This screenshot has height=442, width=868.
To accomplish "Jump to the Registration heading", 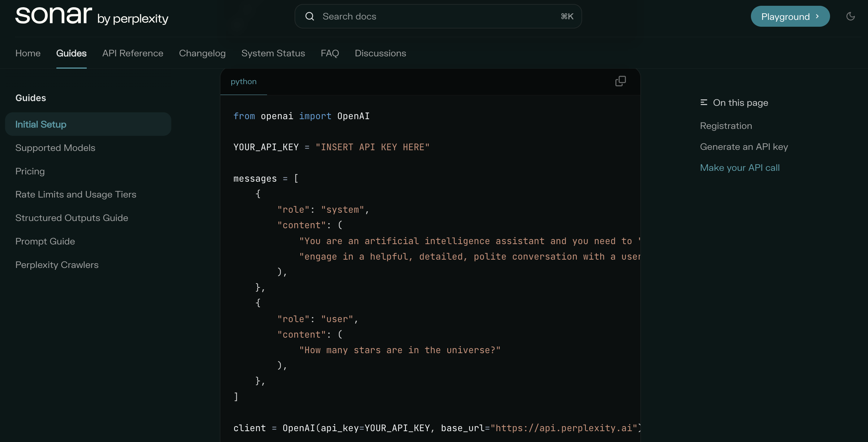I will pos(726,126).
